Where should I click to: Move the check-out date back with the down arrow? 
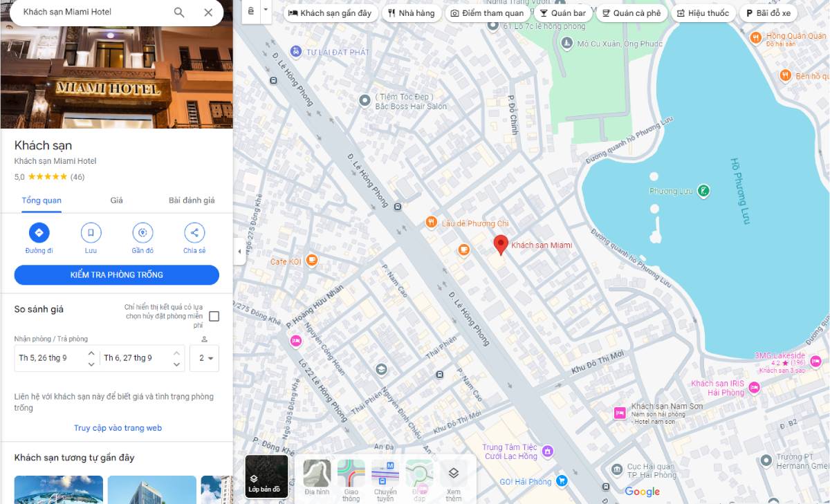point(176,364)
